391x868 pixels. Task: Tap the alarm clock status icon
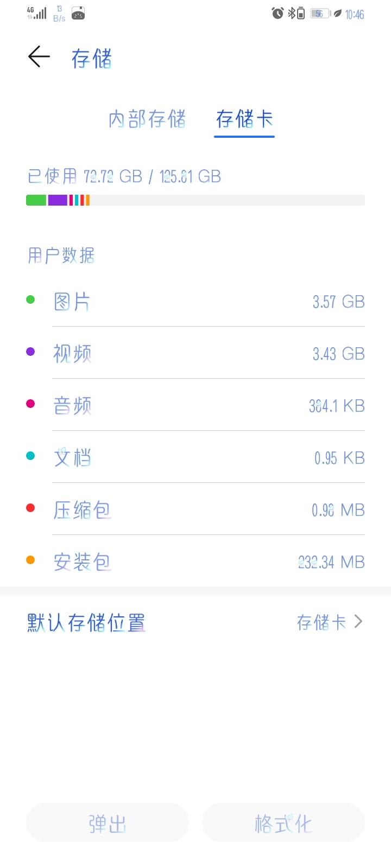tap(278, 13)
